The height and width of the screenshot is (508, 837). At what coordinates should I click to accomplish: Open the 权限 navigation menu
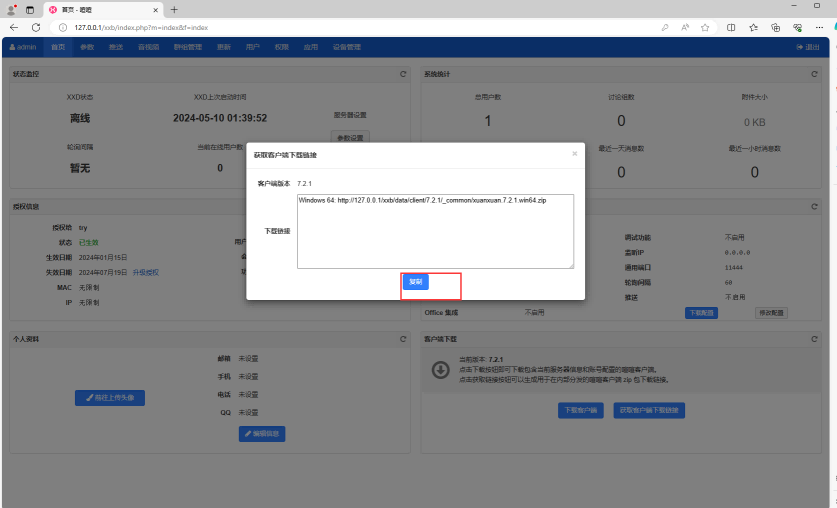tap(281, 47)
